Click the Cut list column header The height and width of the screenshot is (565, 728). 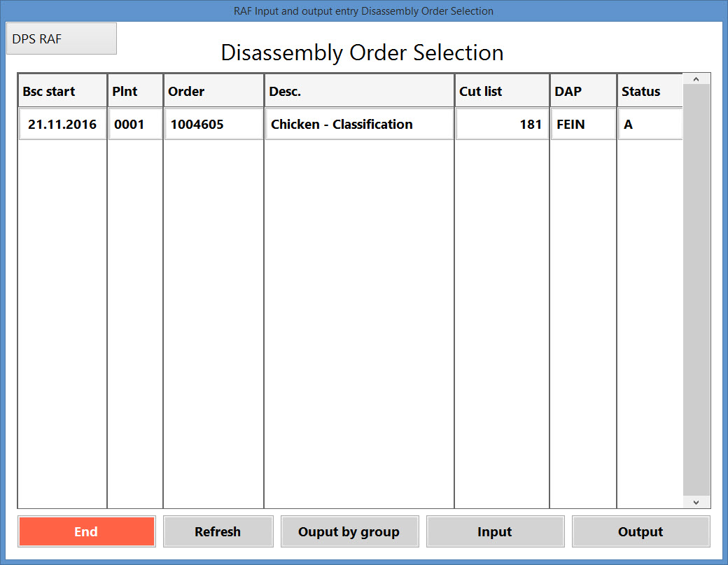click(x=502, y=92)
